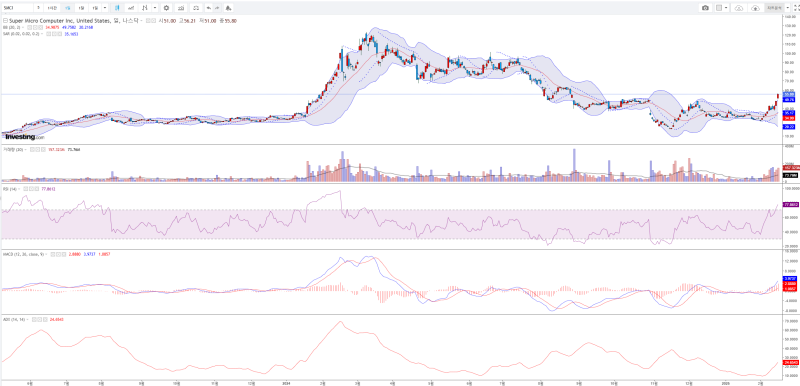This screenshot has width=800, height=386.
Task: Hide the MACD indicator
Action: 52,253
